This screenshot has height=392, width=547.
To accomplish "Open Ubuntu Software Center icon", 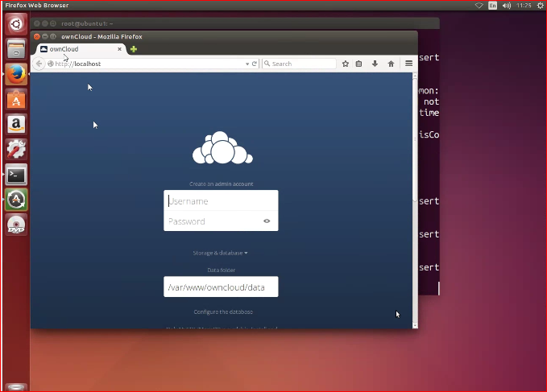I will (x=16, y=99).
